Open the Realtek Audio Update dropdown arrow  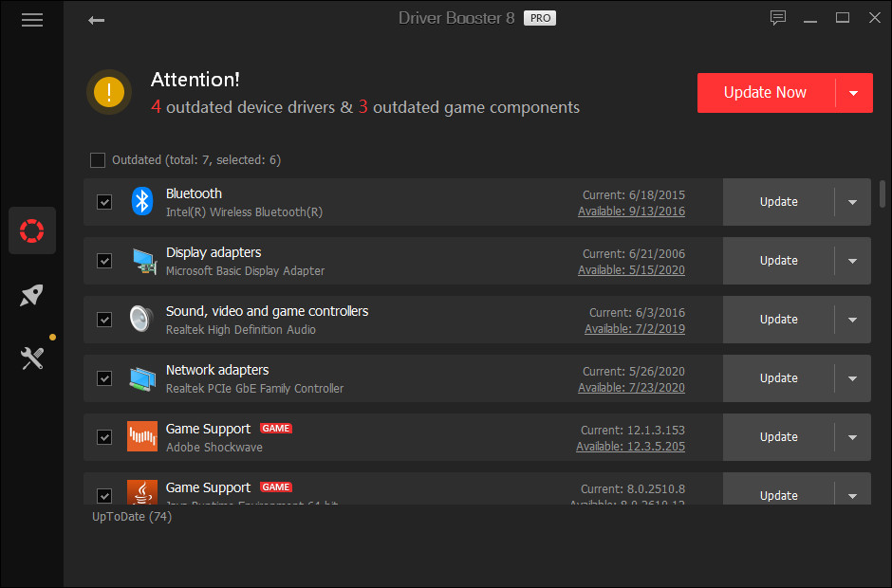(852, 320)
